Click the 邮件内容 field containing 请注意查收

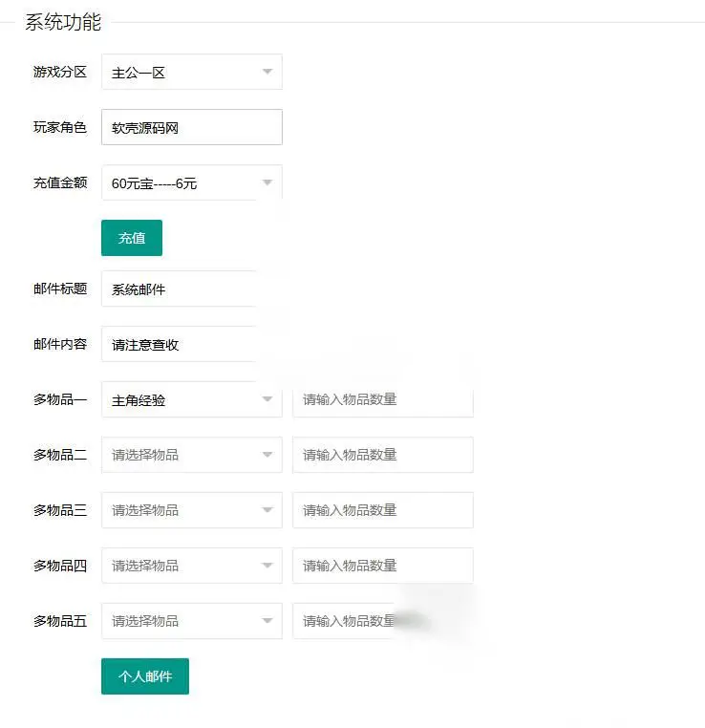click(192, 344)
